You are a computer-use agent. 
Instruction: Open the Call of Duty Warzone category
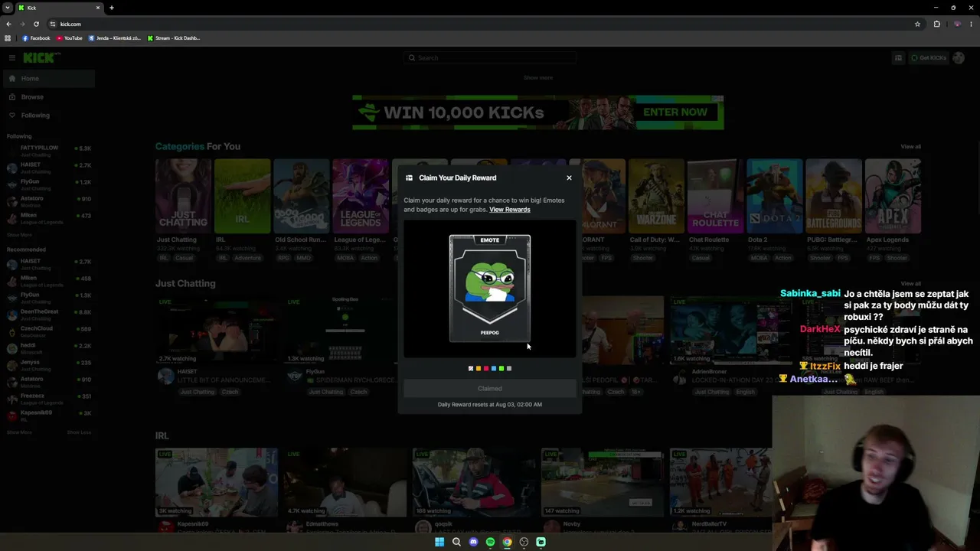point(656,196)
